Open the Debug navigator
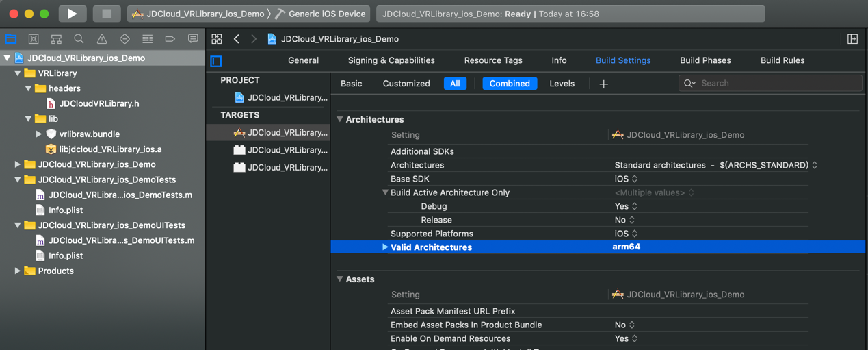Screen dimensions: 868x350 [147, 39]
